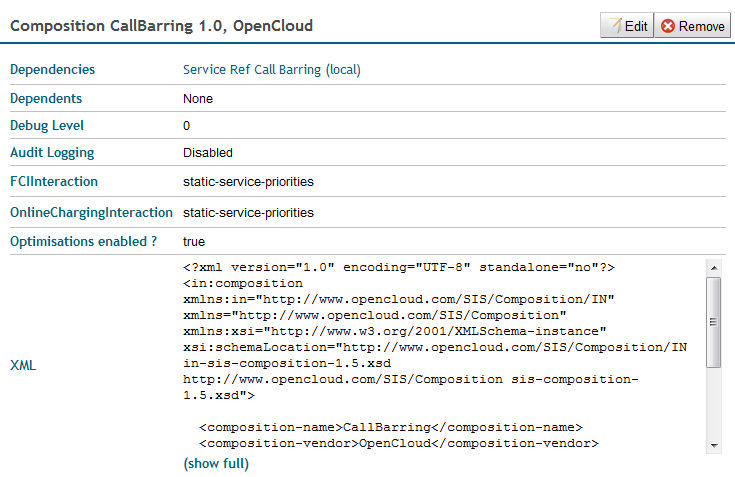The width and height of the screenshot is (735, 477).
Task: Click the OnlineChargingInteraction label
Action: [x=92, y=213]
